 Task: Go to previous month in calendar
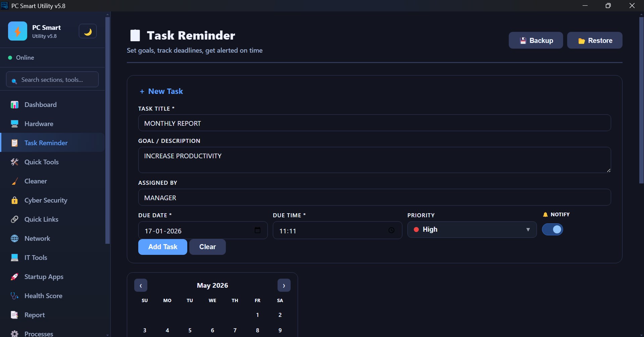pos(141,285)
